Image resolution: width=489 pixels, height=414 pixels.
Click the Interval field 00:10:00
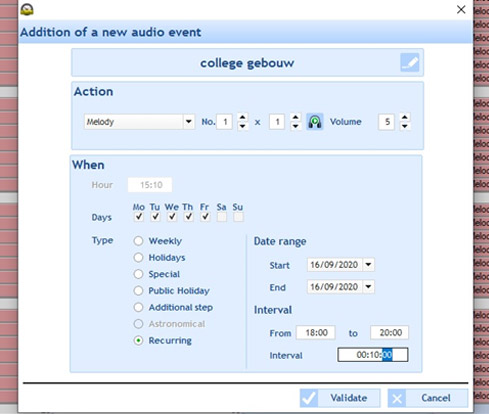click(x=373, y=355)
